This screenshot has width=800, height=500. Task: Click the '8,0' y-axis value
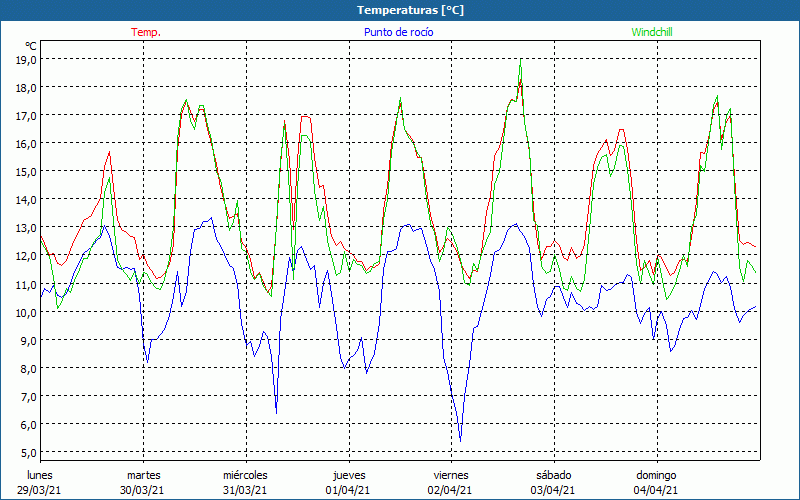28,368
